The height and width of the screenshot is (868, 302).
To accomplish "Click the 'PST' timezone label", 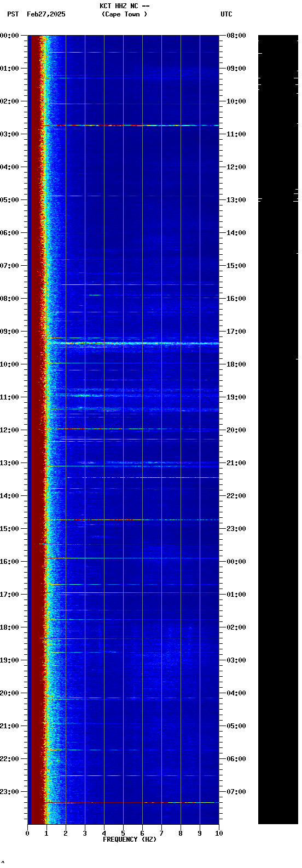I will tap(13, 14).
